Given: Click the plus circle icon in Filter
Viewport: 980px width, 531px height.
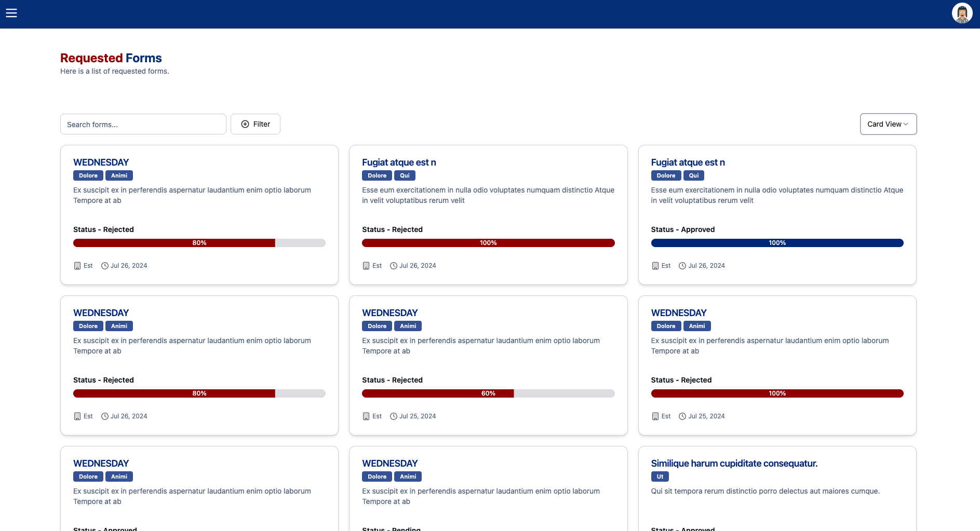Looking at the screenshot, I should [245, 124].
